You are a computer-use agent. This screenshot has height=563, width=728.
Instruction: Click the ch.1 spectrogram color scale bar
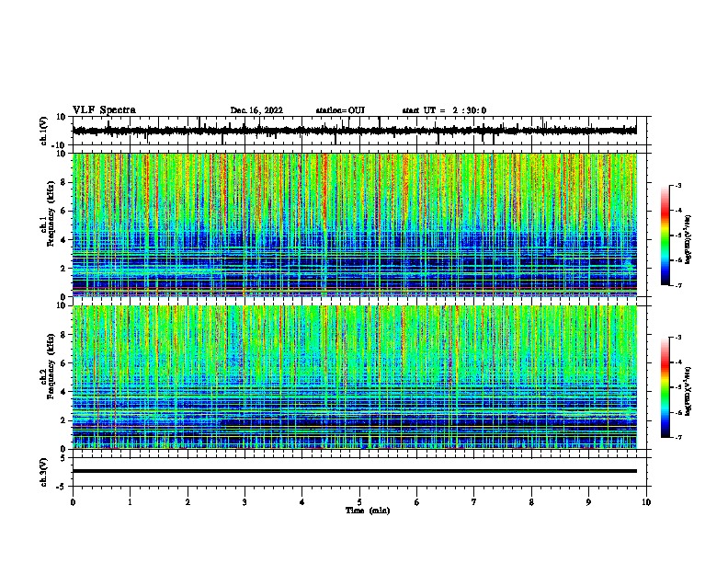click(x=665, y=236)
